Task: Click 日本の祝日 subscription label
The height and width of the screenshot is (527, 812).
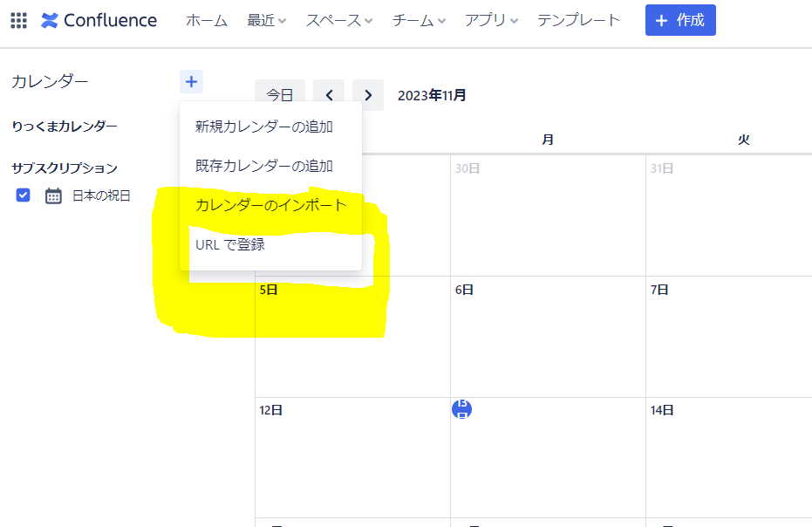Action: 101,195
